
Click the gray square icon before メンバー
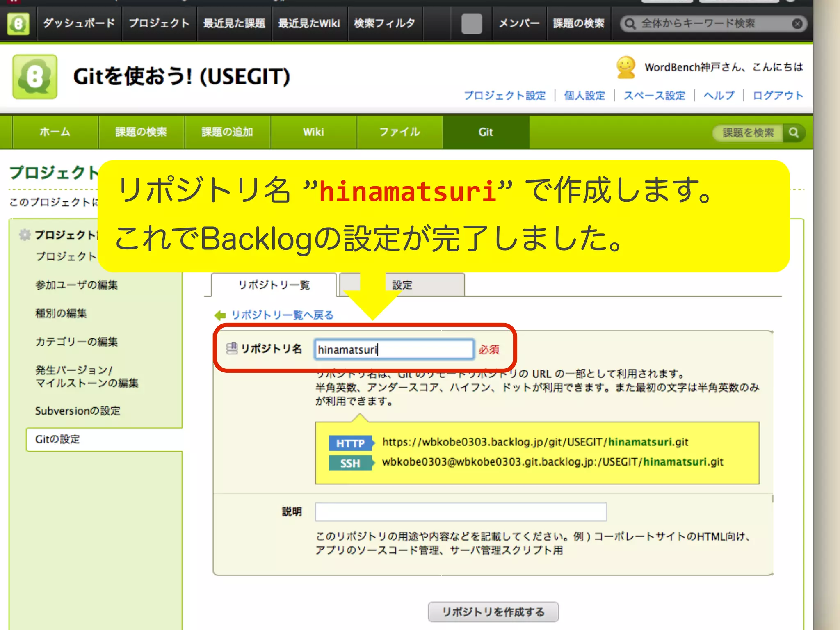pyautogui.click(x=472, y=24)
